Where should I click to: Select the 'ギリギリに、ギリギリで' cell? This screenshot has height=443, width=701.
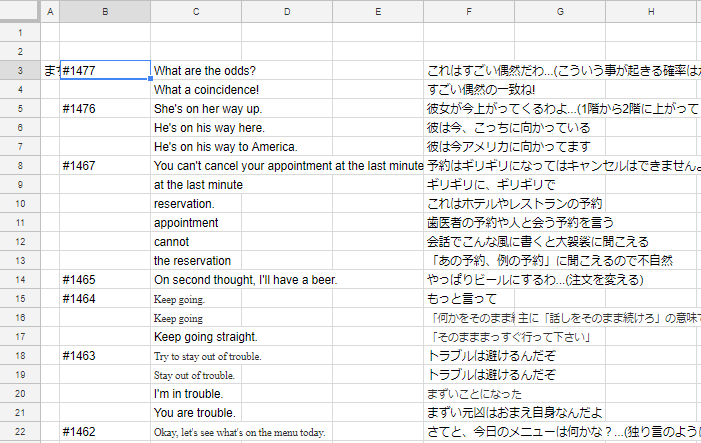(489, 185)
